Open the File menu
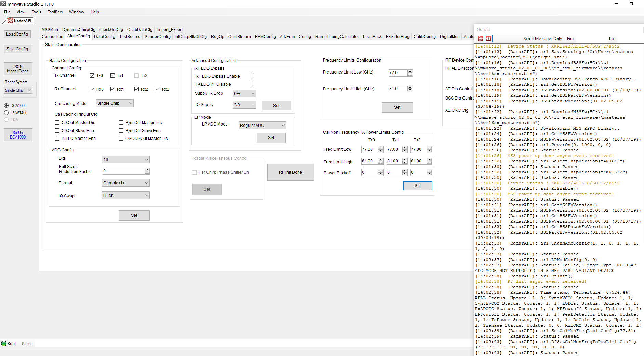The height and width of the screenshot is (356, 644). 7,12
